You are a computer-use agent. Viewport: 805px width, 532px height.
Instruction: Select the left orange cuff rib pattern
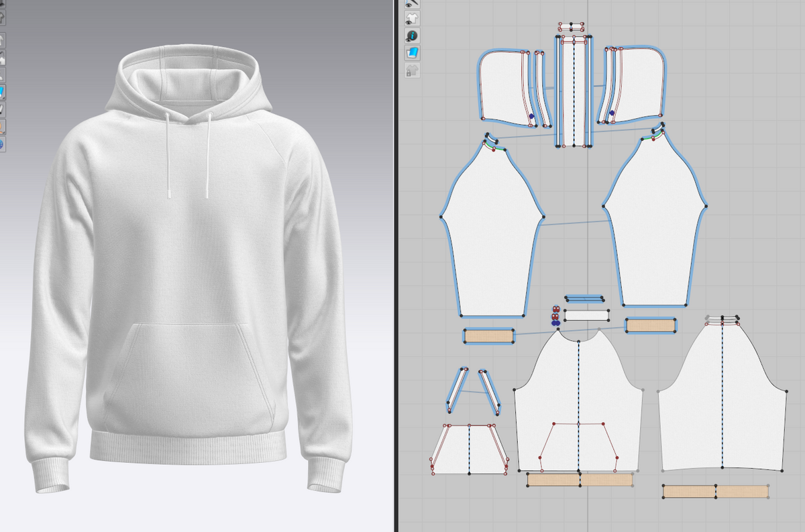[488, 336]
